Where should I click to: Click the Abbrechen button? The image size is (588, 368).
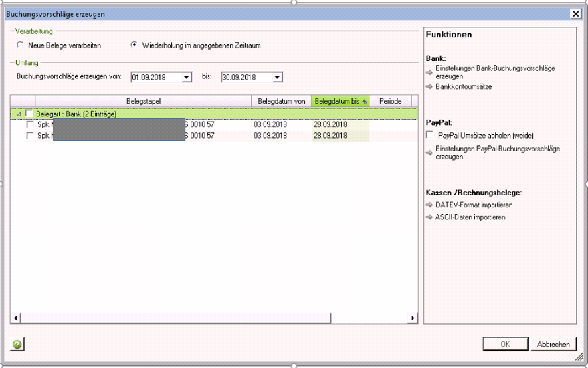(x=553, y=344)
